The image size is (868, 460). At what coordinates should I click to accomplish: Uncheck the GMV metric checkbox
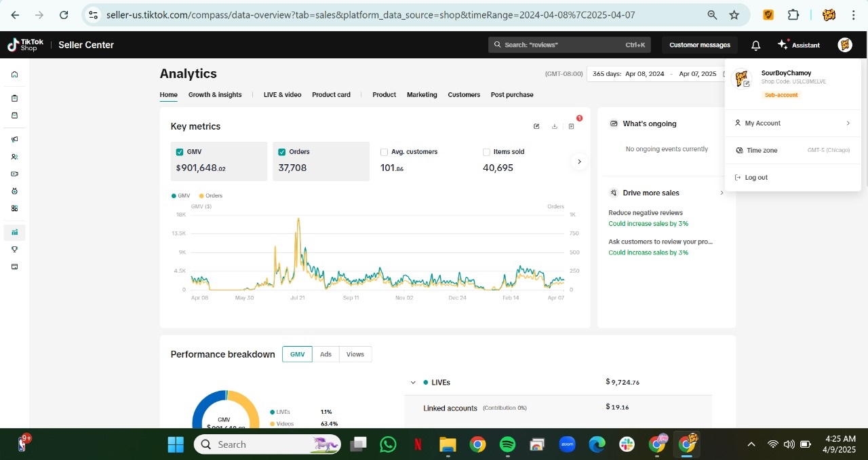(180, 152)
